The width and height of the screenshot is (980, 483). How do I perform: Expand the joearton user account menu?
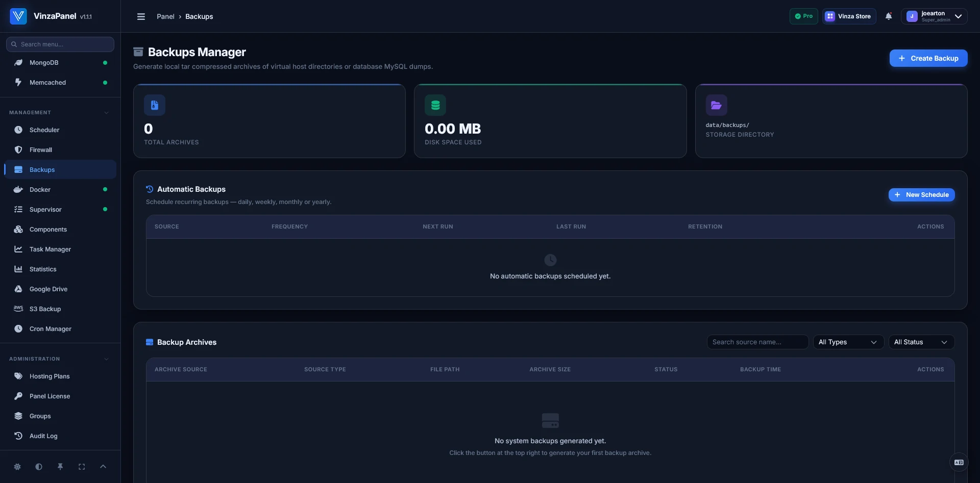coord(934,16)
